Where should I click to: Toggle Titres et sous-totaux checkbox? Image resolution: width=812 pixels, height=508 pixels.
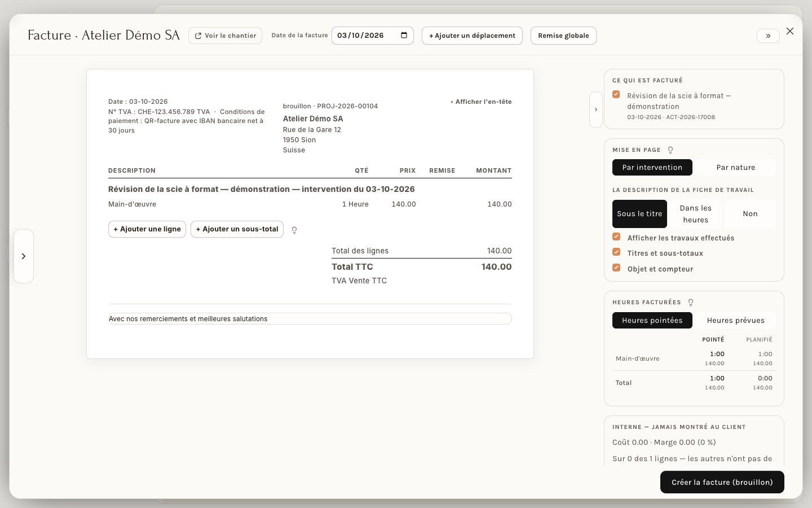click(616, 252)
